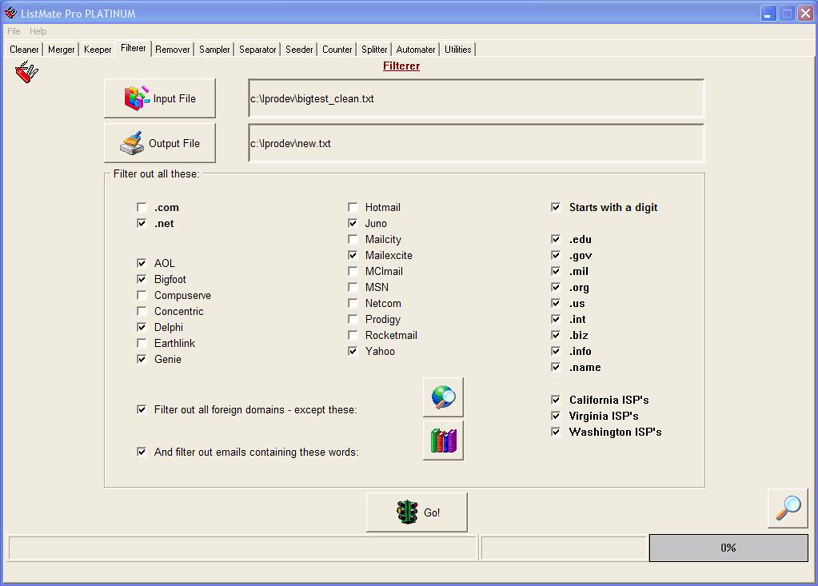Screen dimensions: 818x586
Task: Click the Swiss army knife logo icon
Action: pos(27,73)
